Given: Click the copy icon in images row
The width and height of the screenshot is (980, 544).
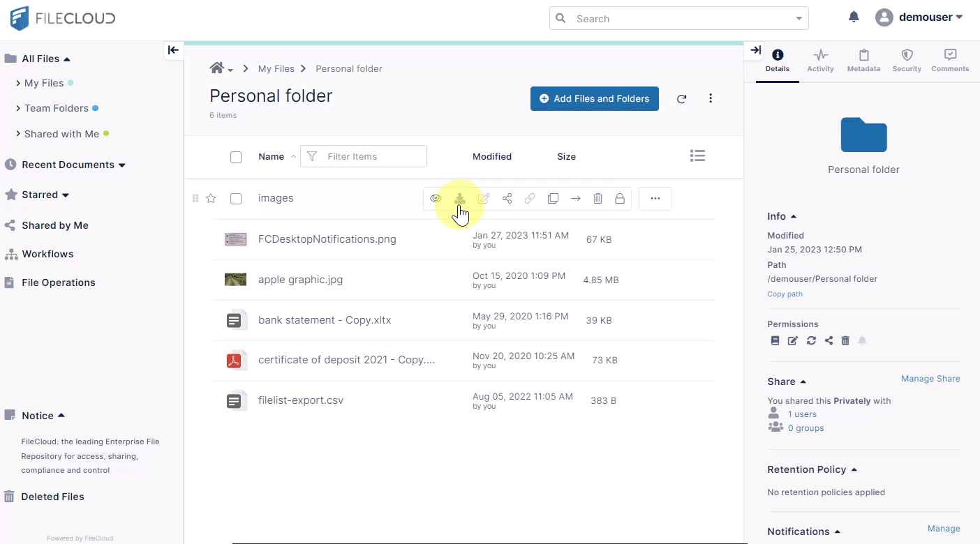Looking at the screenshot, I should pos(553,199).
